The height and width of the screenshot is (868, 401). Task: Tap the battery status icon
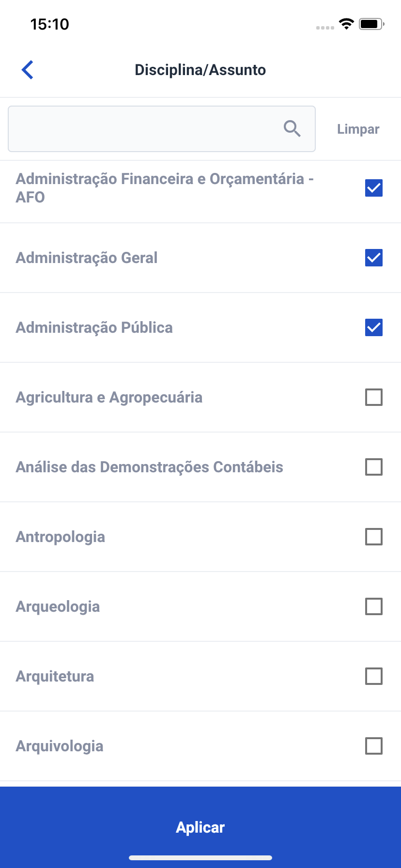(371, 24)
